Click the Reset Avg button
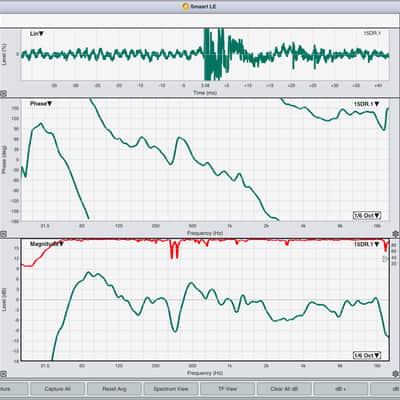 click(x=114, y=389)
